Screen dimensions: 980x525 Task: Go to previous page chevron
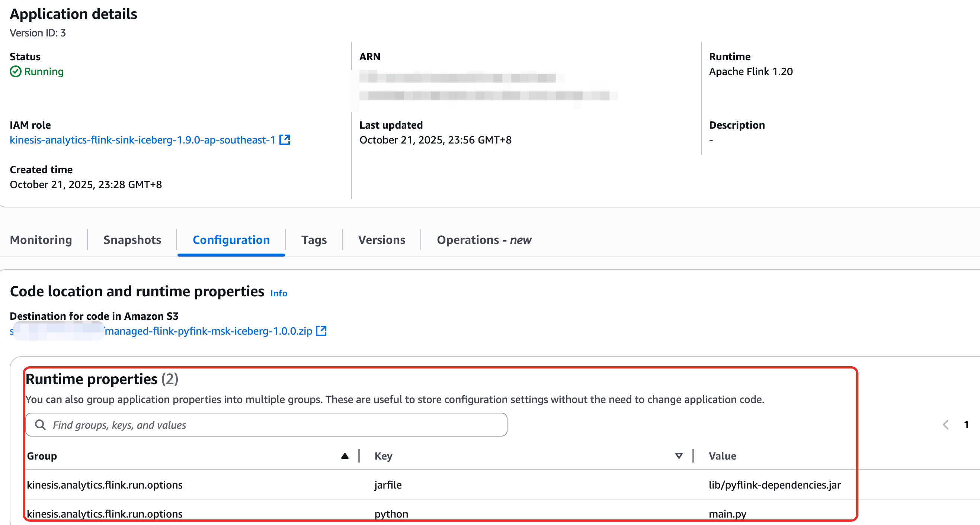(x=946, y=425)
